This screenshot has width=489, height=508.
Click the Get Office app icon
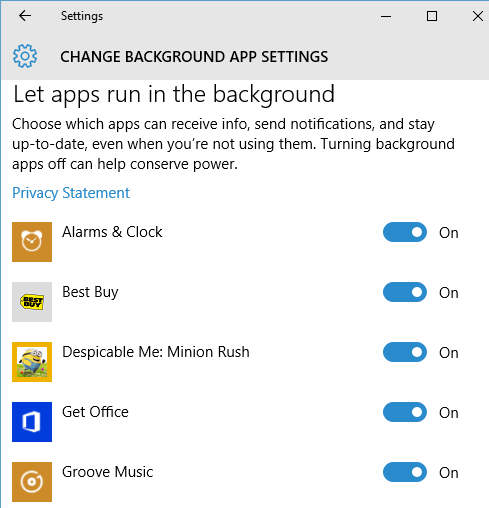tap(32, 422)
